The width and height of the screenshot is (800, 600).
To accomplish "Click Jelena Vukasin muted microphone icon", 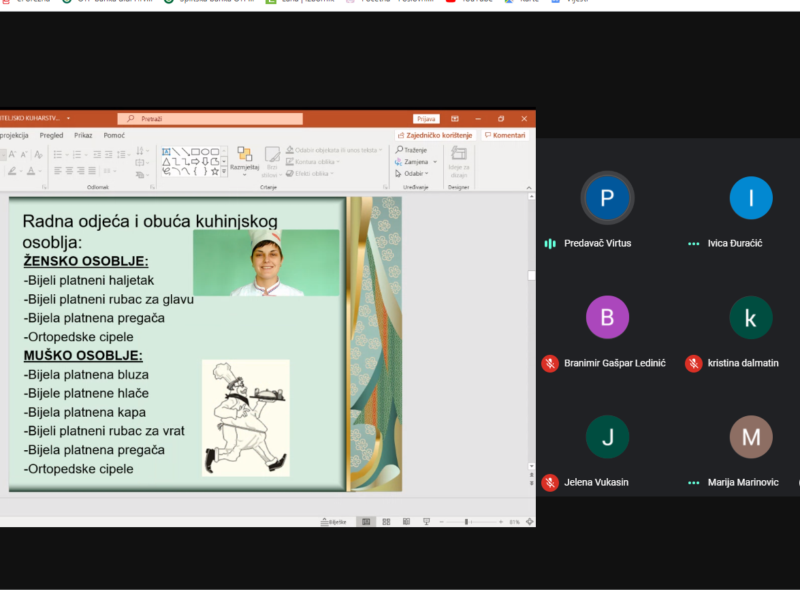I will (x=550, y=483).
